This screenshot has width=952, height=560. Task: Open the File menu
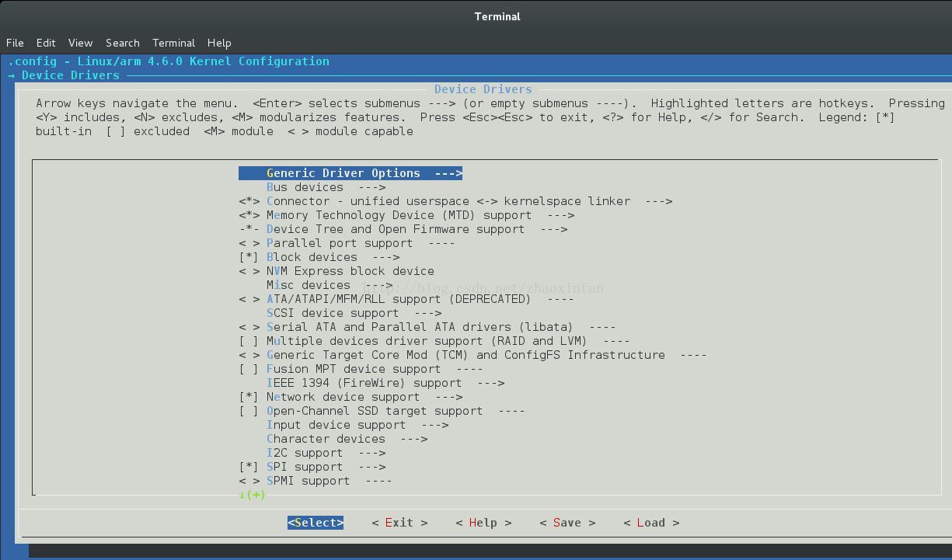point(15,43)
